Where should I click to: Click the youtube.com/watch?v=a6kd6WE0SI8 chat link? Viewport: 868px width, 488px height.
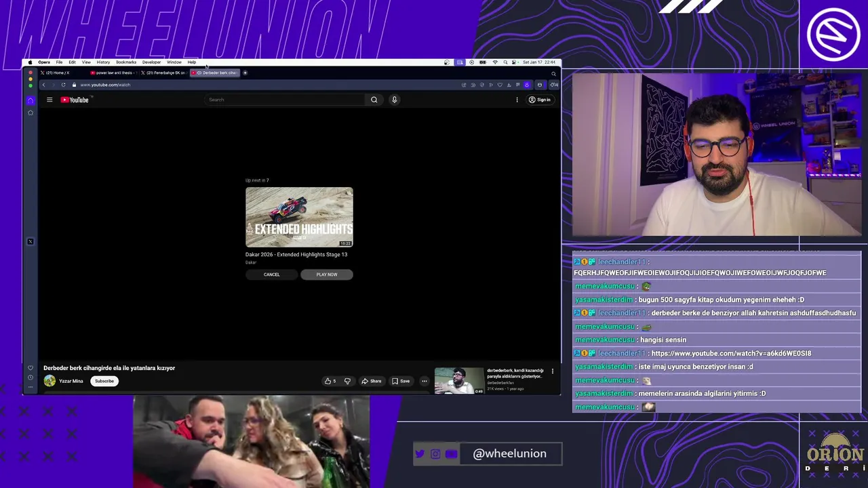(x=731, y=353)
